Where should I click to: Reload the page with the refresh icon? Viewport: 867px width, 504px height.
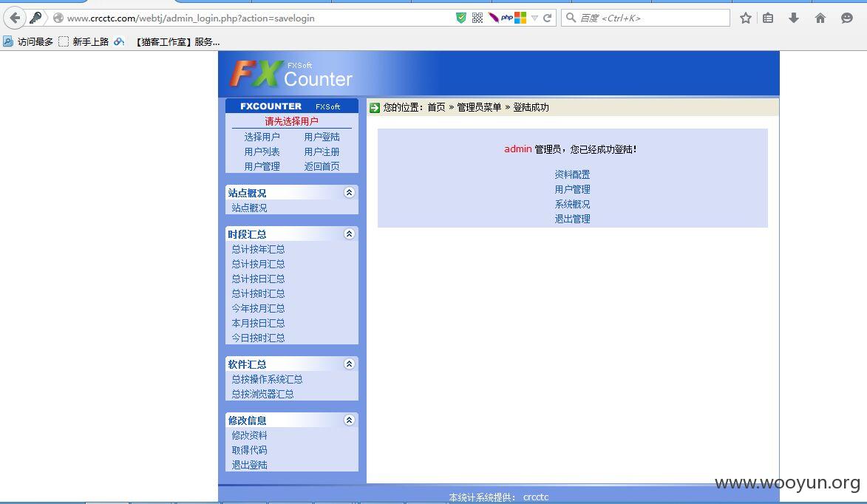(548, 18)
